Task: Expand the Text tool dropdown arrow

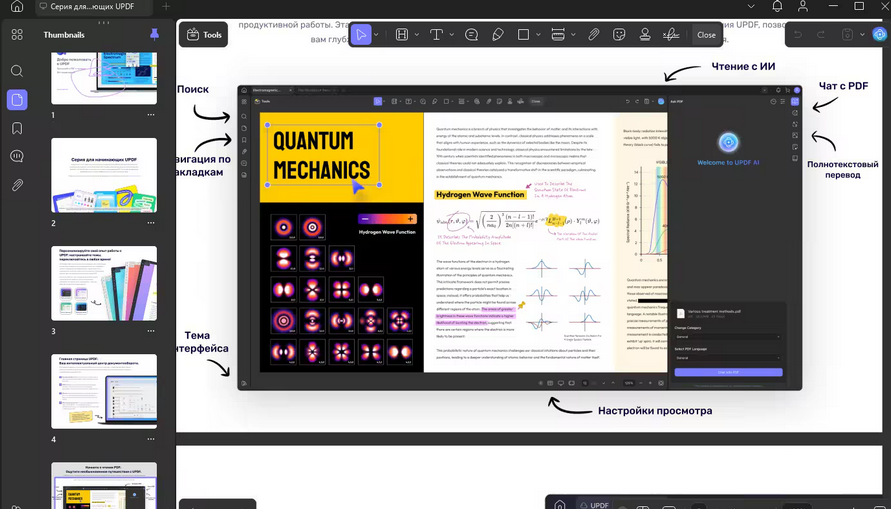Action: click(x=449, y=35)
